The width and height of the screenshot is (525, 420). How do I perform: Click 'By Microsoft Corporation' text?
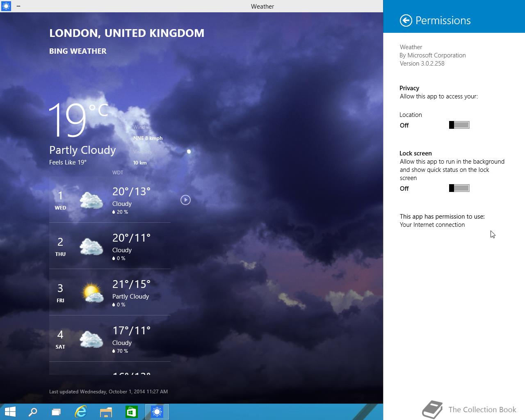(x=433, y=55)
